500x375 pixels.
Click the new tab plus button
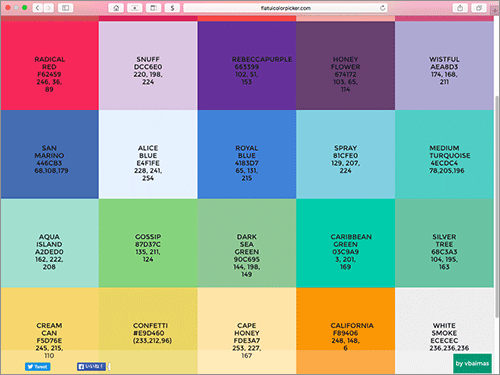(x=496, y=11)
